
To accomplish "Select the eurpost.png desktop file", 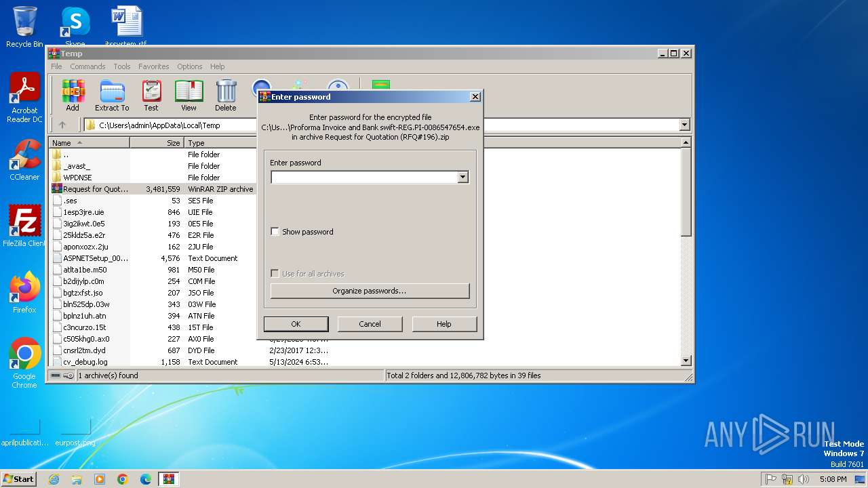I will pyautogui.click(x=75, y=431).
